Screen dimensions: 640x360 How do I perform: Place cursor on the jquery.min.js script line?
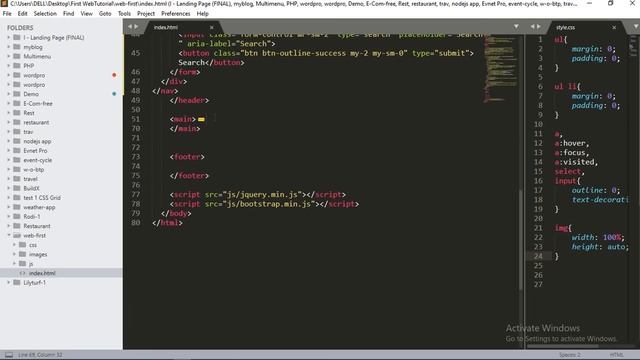(258, 194)
